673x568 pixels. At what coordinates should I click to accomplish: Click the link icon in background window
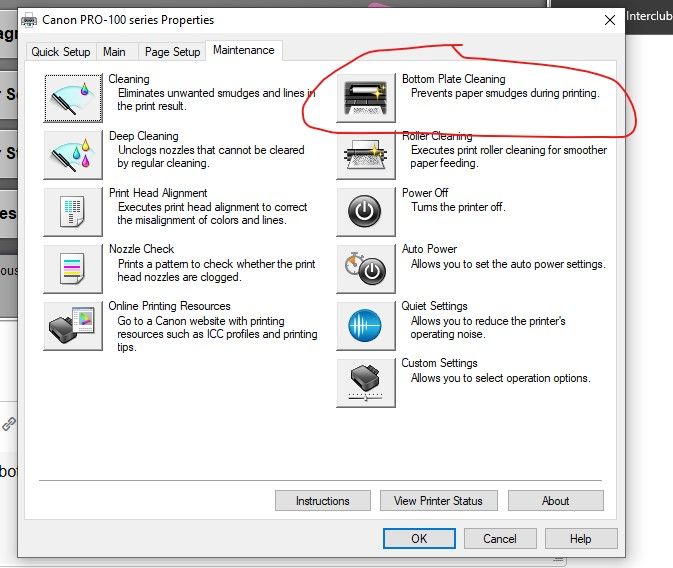(9, 424)
